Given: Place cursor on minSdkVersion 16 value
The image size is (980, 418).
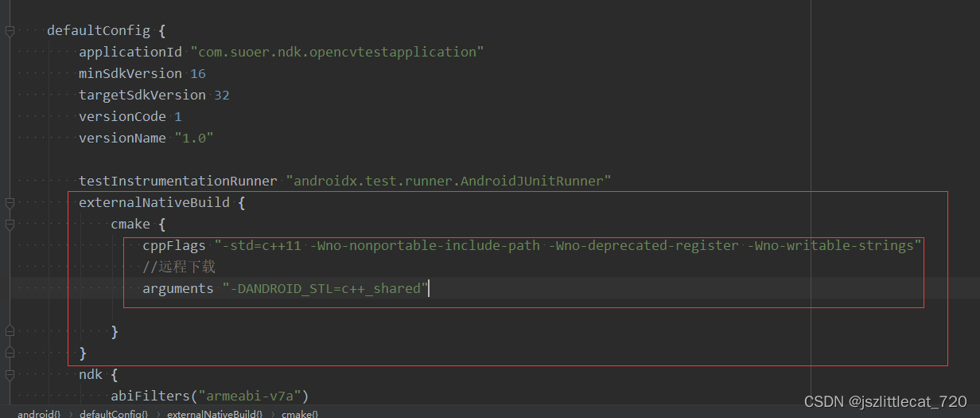Looking at the screenshot, I should (x=198, y=74).
